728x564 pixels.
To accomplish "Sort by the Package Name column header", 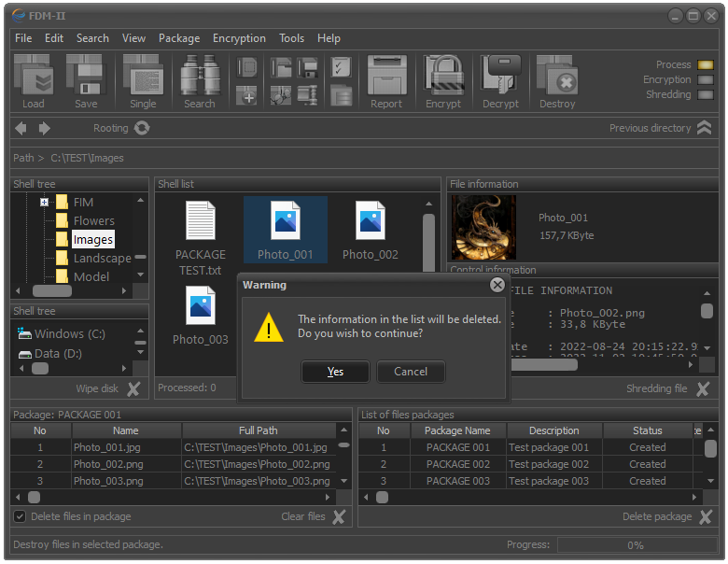I will tap(457, 430).
